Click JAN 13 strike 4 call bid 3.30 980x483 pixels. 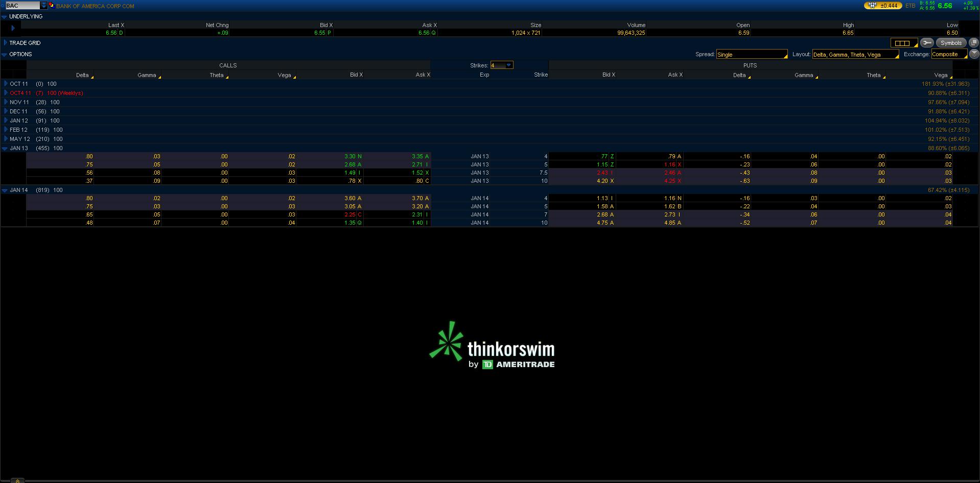[x=350, y=157]
